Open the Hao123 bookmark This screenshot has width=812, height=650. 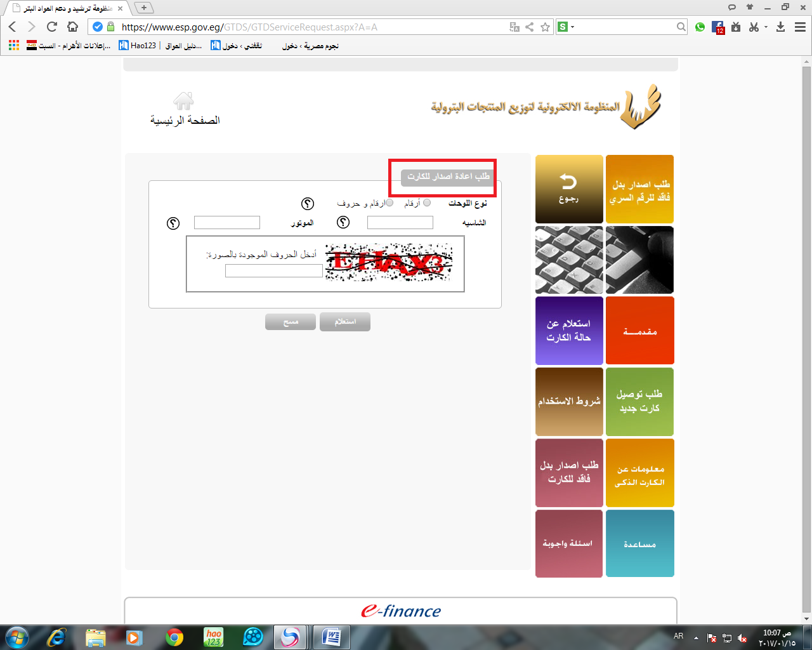(138, 46)
